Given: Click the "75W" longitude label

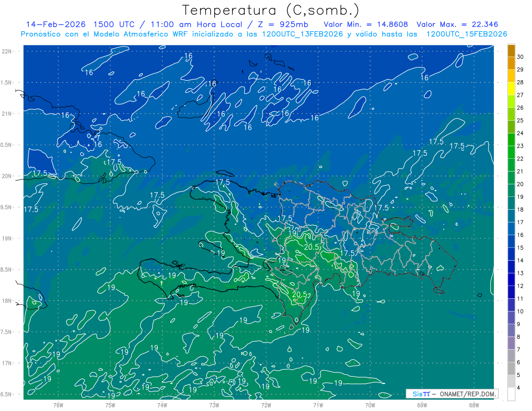Looking at the screenshot, I should pyautogui.click(x=110, y=405).
